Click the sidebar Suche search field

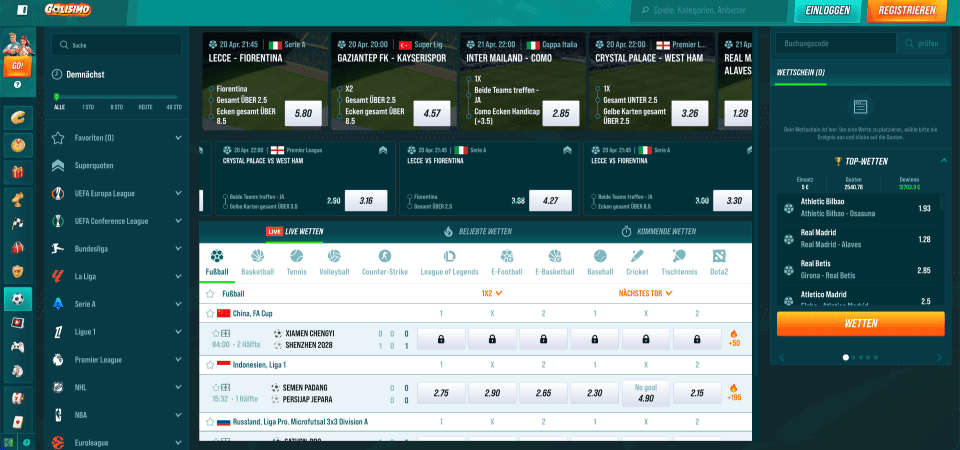tap(116, 45)
